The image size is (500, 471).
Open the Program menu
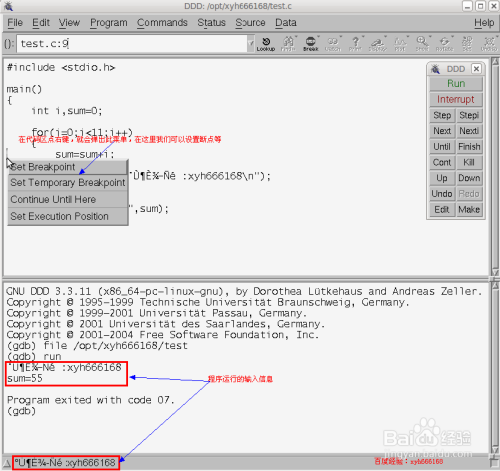(x=109, y=23)
